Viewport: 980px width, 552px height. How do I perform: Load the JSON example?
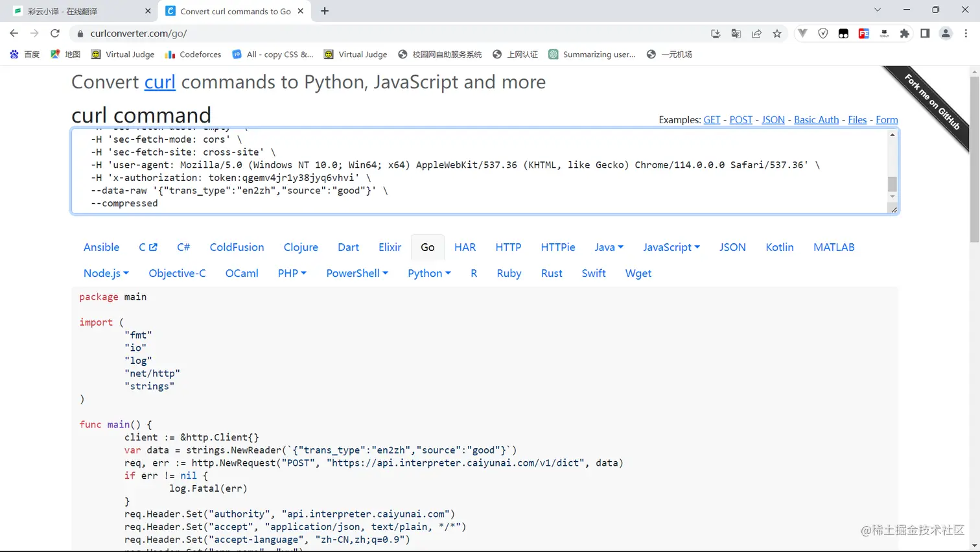click(x=773, y=120)
